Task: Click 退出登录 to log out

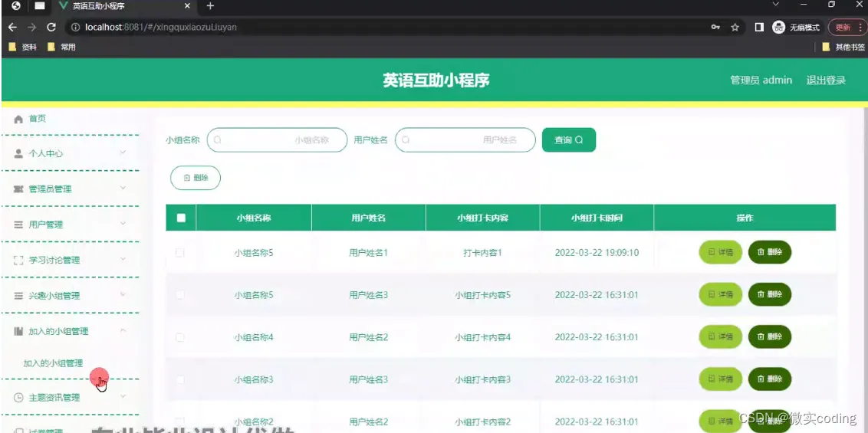Action: tap(826, 80)
